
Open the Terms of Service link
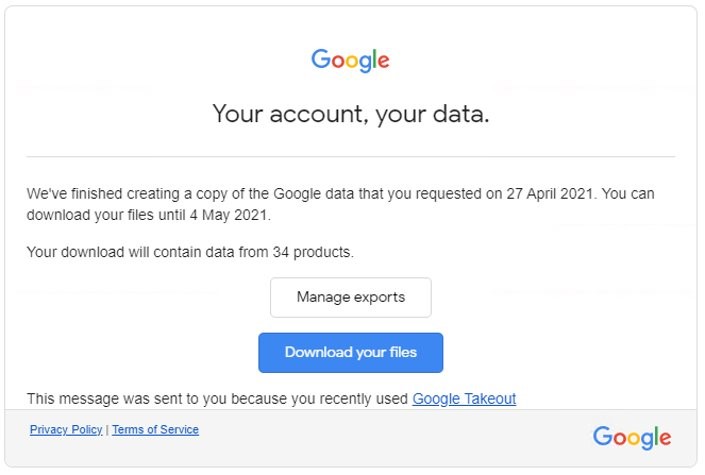[x=155, y=430]
